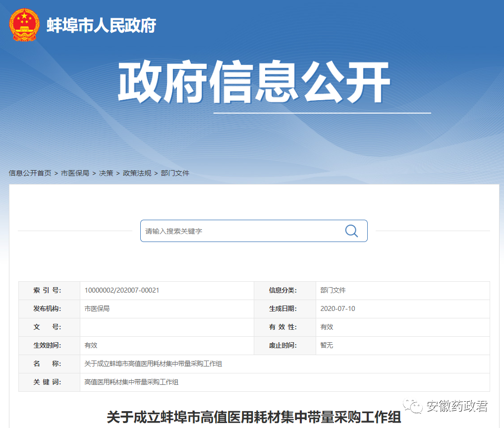
Task: Open 信息公开首页 breadcrumb link
Action: pos(30,173)
